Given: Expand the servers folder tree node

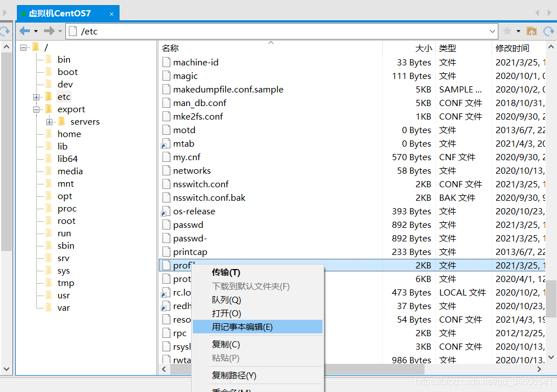Looking at the screenshot, I should click(x=49, y=122).
